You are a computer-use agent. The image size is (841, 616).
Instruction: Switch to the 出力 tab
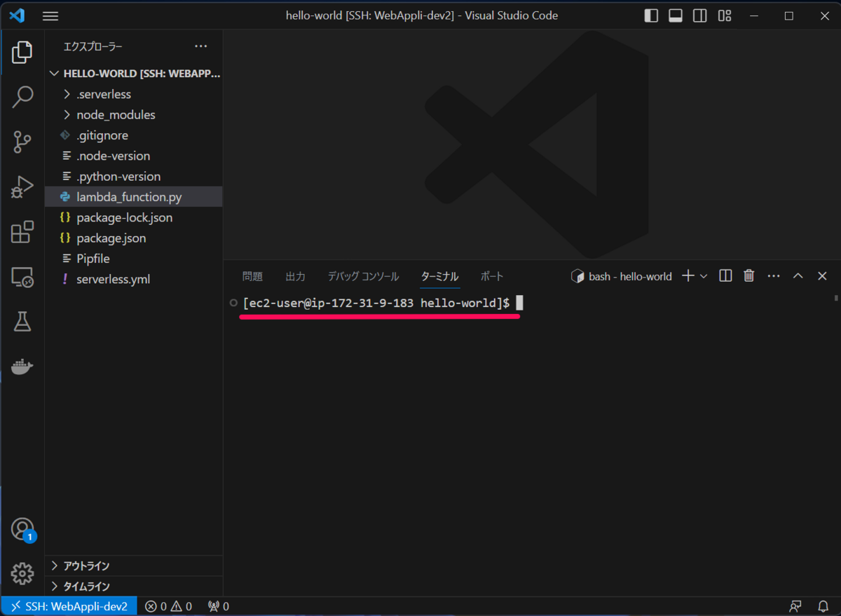point(296,277)
